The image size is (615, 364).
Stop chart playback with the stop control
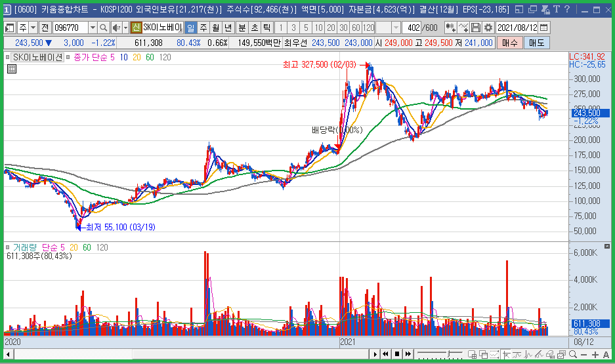click(x=397, y=354)
